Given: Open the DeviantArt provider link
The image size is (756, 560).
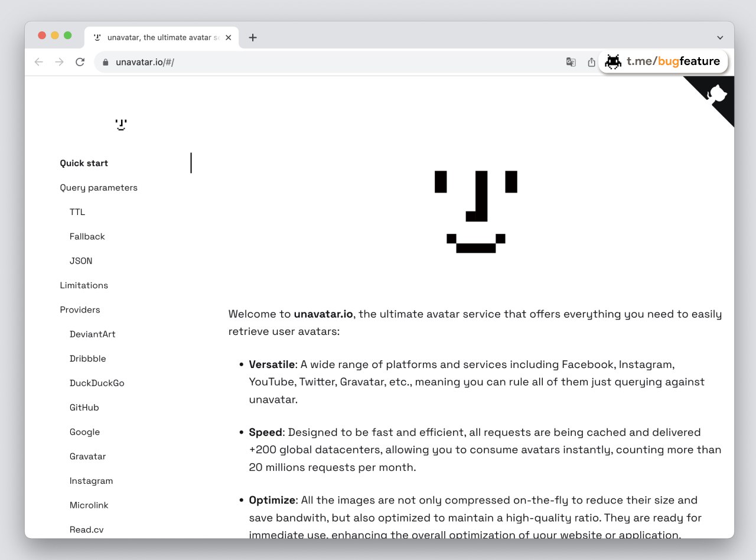Looking at the screenshot, I should [93, 334].
